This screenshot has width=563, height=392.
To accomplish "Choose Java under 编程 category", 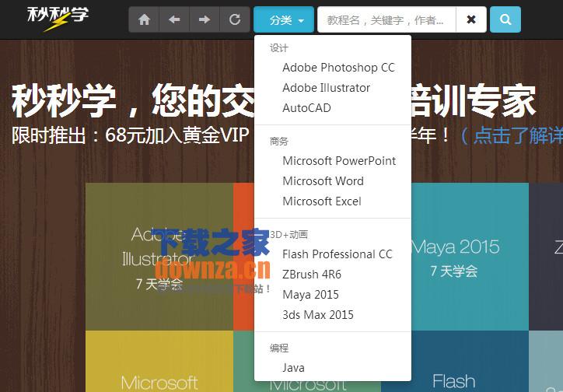I will click(x=333, y=368).
